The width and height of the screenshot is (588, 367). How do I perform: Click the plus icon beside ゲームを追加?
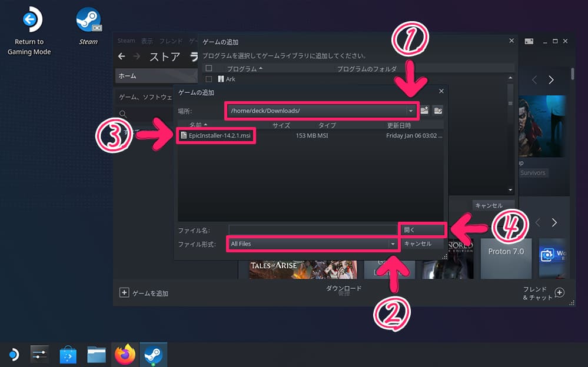coord(124,292)
